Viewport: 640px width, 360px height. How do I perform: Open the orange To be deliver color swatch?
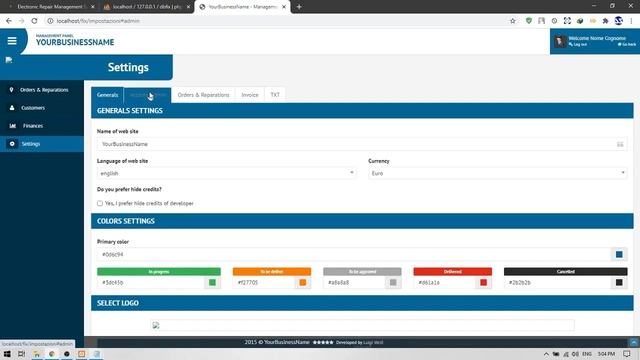302,282
